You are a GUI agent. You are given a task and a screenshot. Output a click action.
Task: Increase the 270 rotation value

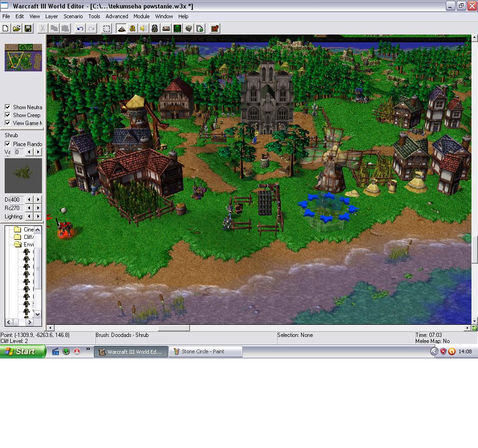38,208
